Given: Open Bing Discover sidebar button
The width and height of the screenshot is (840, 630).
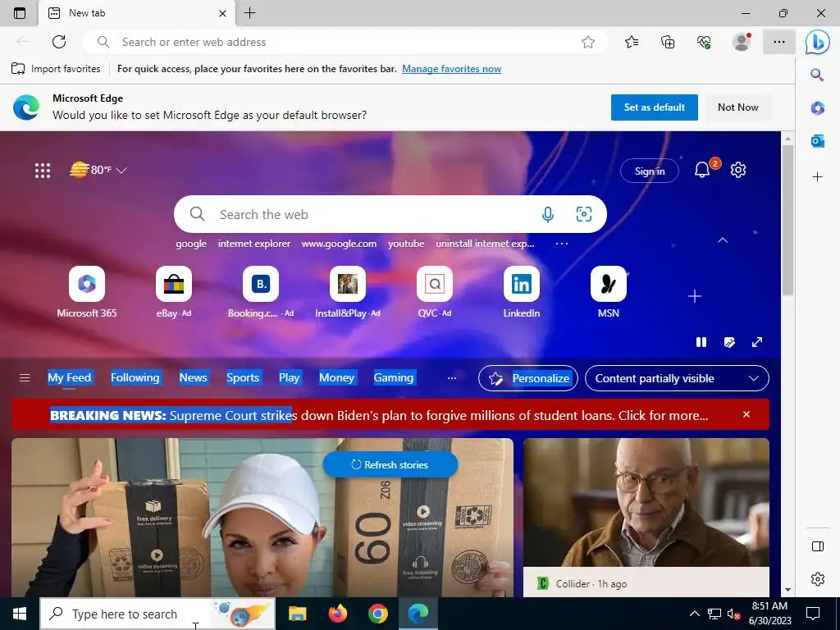Looking at the screenshot, I should pos(818,42).
